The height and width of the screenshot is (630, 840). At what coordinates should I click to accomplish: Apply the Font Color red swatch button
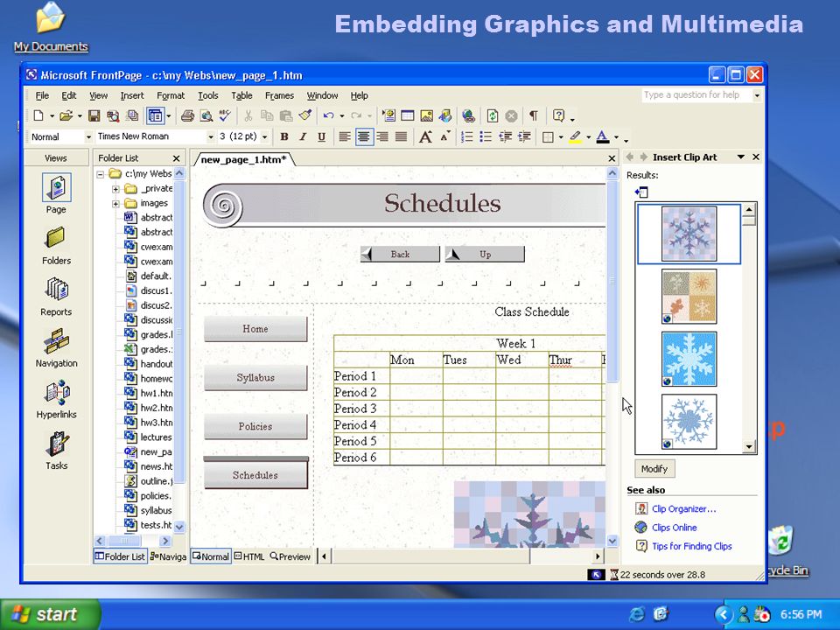pos(603,137)
